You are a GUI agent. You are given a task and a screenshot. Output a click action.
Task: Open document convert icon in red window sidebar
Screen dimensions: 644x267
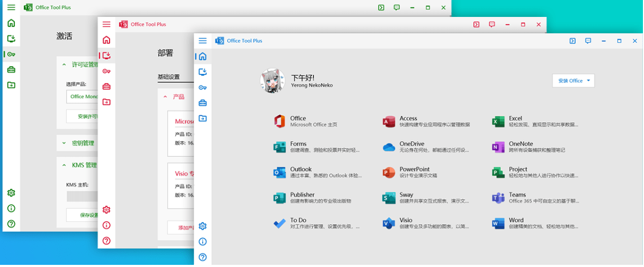[x=106, y=102]
